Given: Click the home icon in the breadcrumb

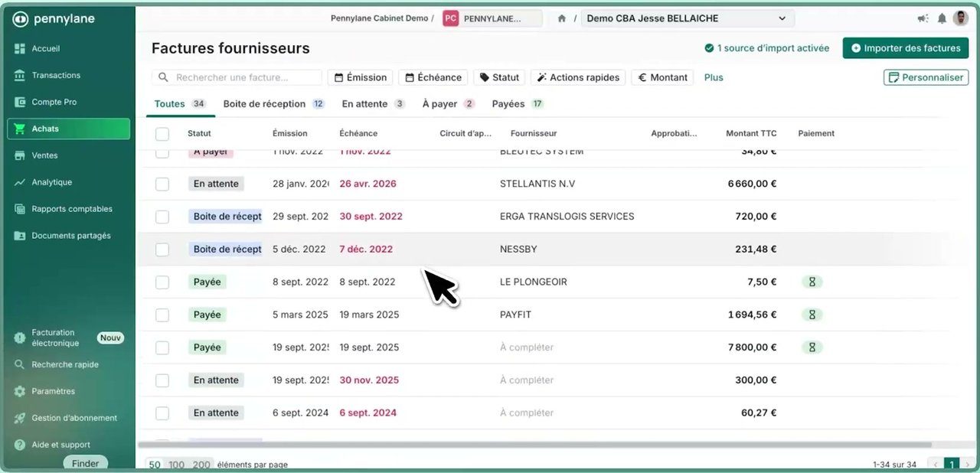Looking at the screenshot, I should [x=562, y=18].
